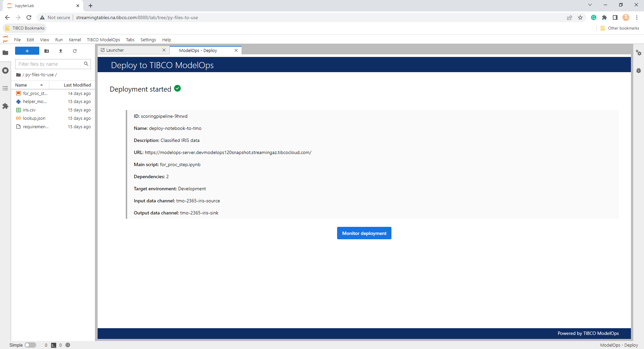644x349 pixels.
Task: Open the Other bookmarks folder
Action: click(x=620, y=28)
